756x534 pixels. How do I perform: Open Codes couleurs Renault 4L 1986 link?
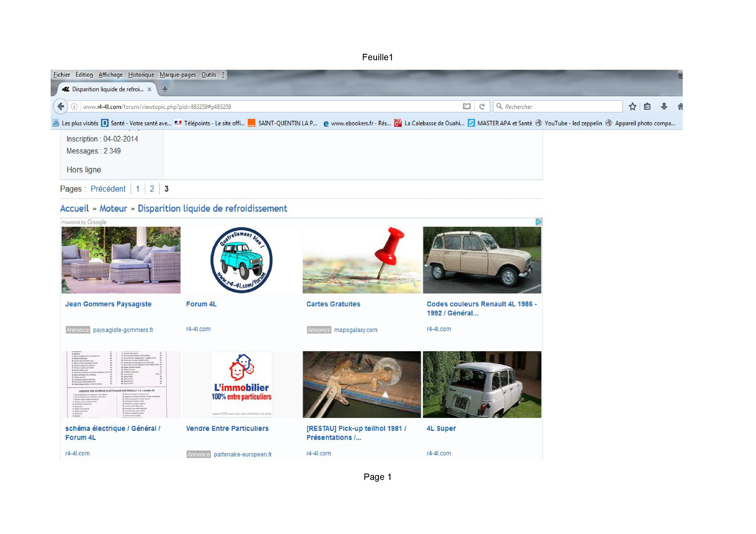[x=482, y=309]
